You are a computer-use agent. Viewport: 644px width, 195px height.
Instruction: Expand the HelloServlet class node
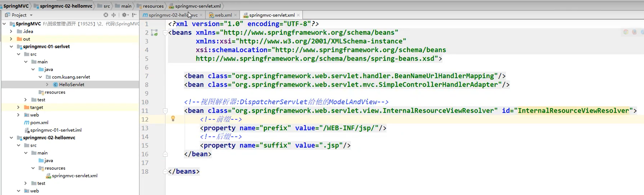(x=47, y=84)
